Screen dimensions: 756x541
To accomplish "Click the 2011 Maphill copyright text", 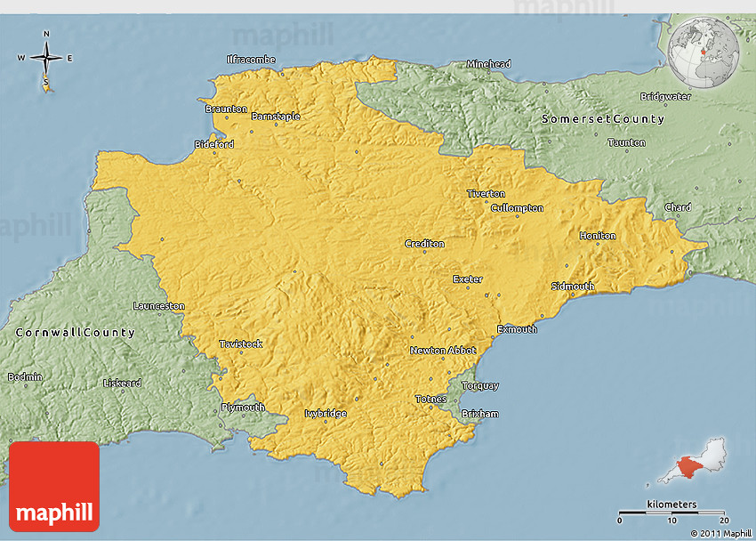I will [720, 533].
